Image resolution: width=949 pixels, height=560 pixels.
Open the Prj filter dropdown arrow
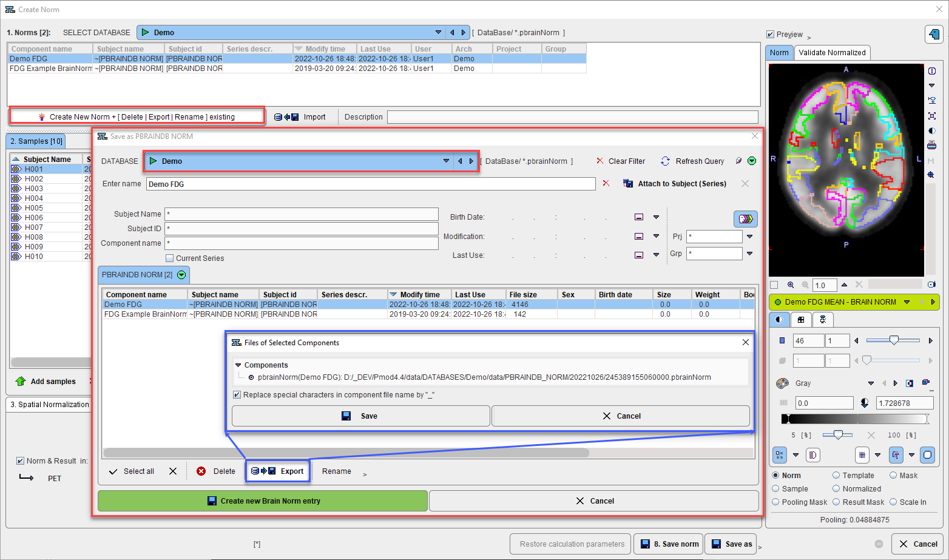pyautogui.click(x=750, y=237)
